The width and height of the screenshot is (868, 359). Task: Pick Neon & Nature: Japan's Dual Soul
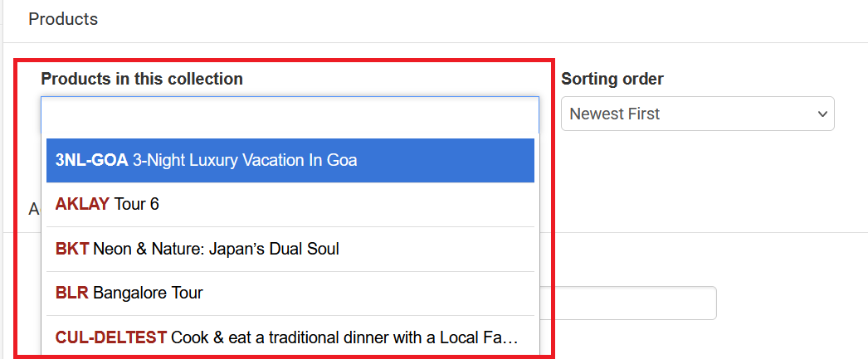point(216,249)
